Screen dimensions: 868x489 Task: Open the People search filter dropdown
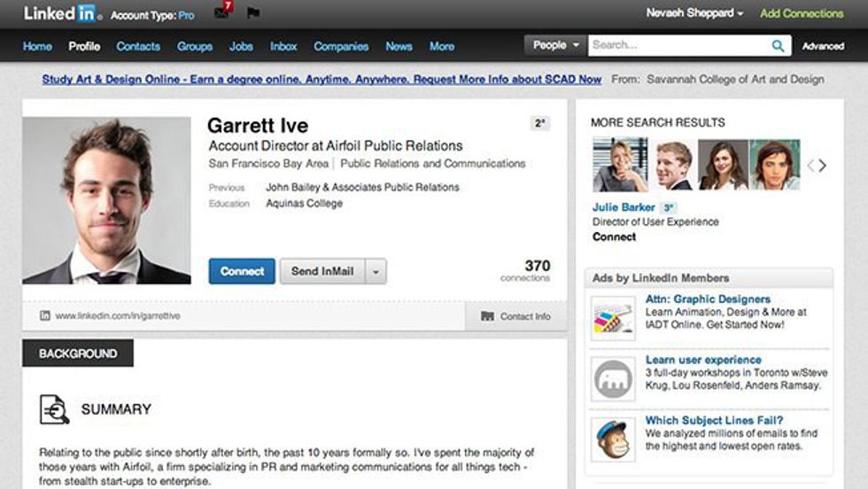[x=554, y=46]
